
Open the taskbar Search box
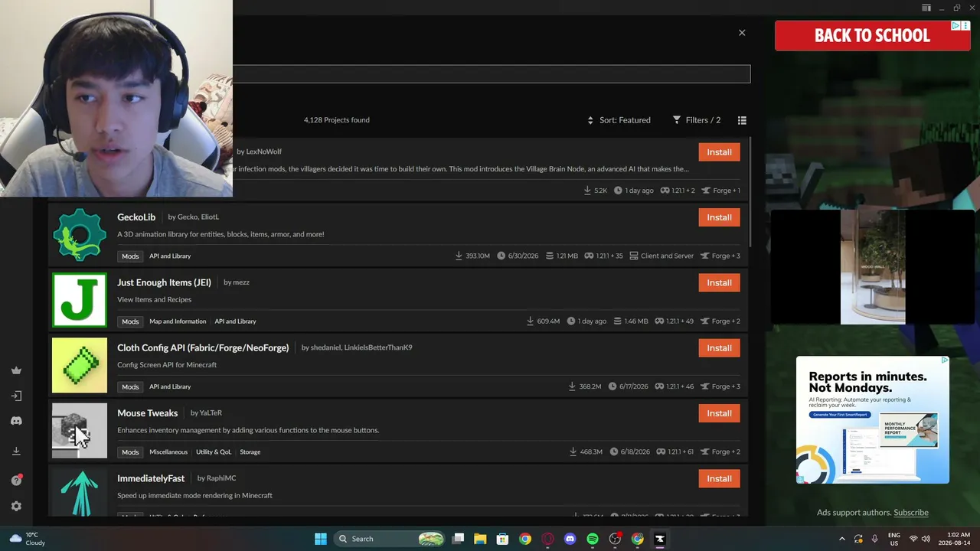390,539
